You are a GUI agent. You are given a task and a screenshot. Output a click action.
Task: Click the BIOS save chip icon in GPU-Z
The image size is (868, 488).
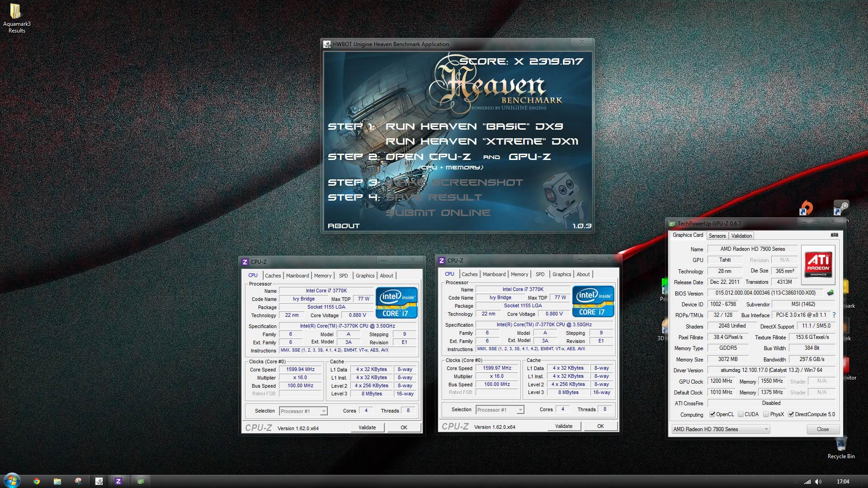[x=830, y=293]
